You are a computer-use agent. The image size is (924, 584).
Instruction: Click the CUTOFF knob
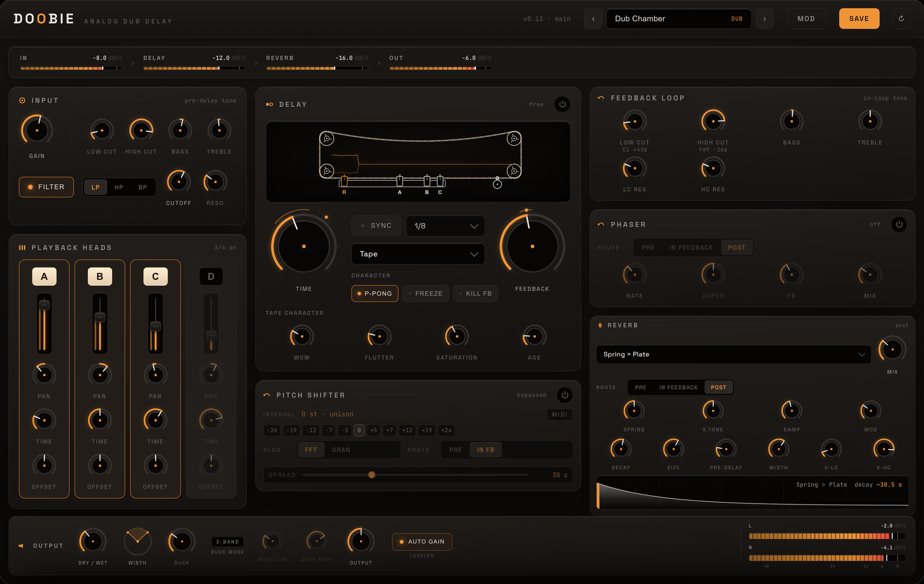[178, 182]
